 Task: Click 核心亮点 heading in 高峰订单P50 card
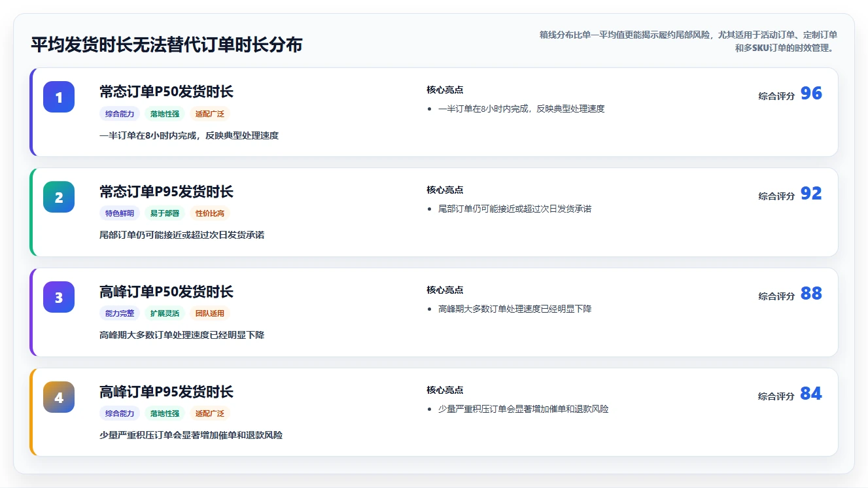point(445,290)
